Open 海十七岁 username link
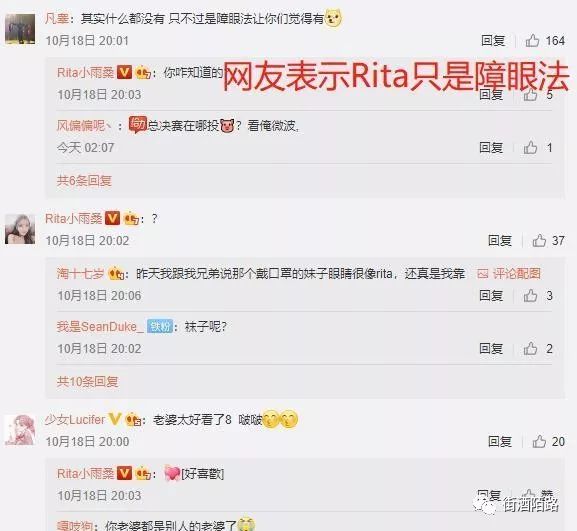The height and width of the screenshot is (531, 577). coord(80,273)
